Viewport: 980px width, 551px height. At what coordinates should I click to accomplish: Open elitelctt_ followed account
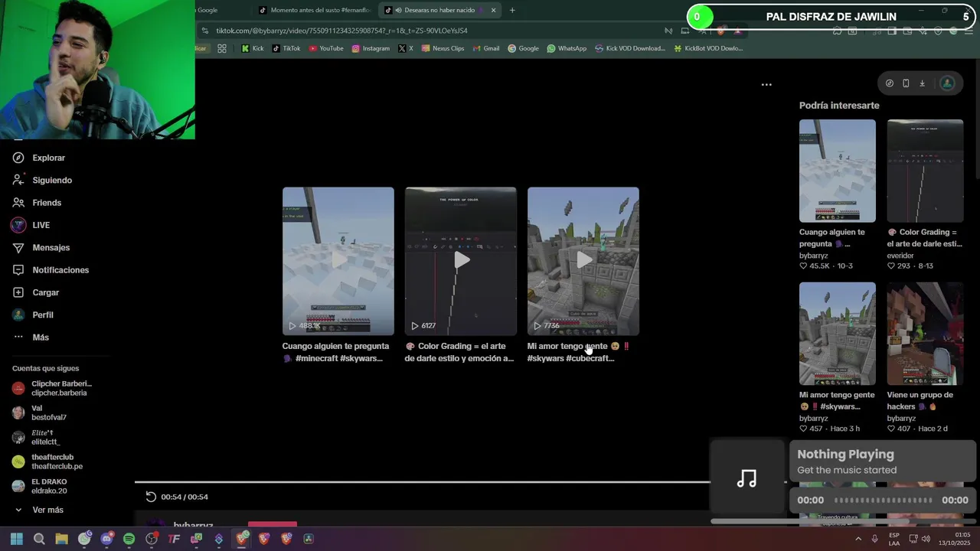pyautogui.click(x=36, y=437)
